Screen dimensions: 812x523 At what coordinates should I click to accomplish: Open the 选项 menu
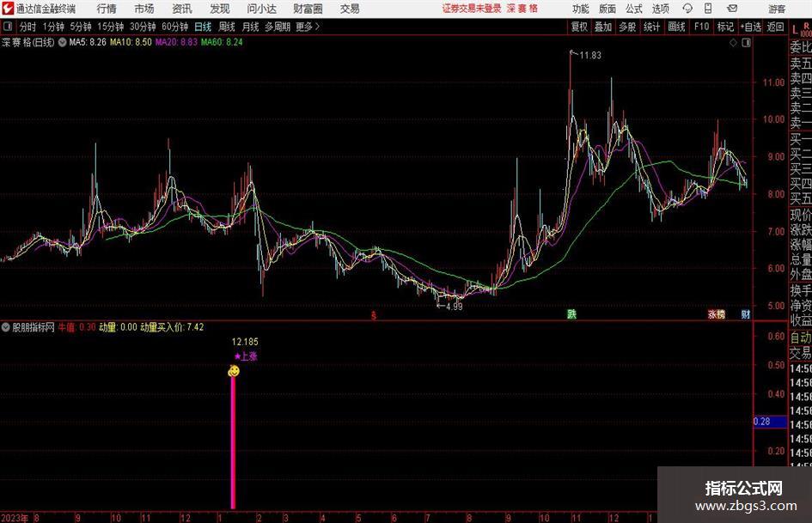tap(660, 9)
